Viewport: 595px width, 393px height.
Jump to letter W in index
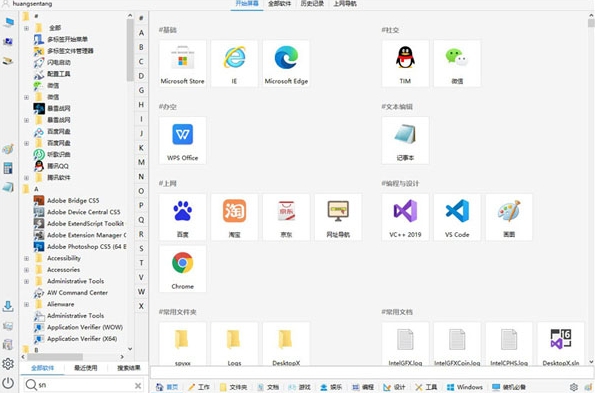[141, 292]
